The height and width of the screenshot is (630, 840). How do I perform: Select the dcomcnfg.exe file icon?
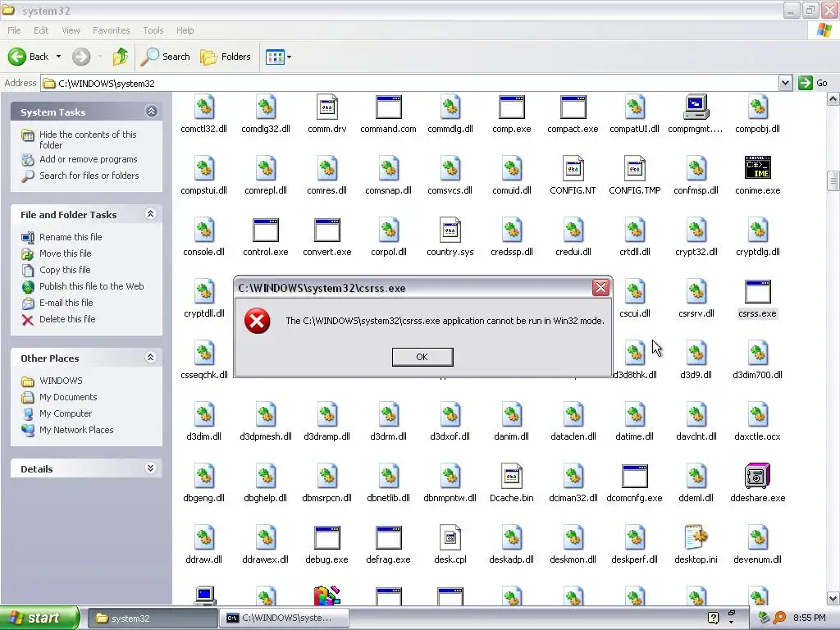coord(634,476)
